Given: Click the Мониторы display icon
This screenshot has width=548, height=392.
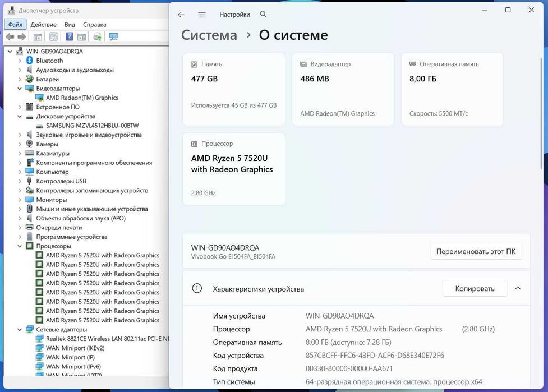Looking at the screenshot, I should point(30,200).
